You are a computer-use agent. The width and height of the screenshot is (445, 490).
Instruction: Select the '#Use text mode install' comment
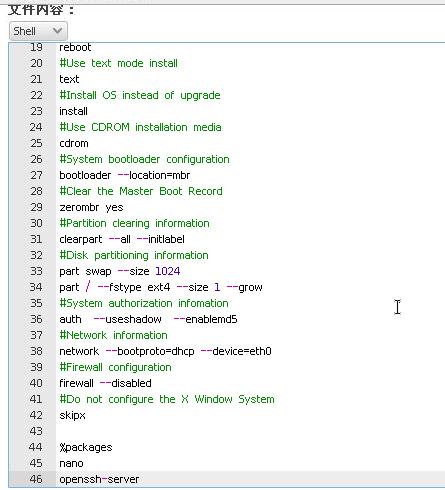(x=118, y=63)
